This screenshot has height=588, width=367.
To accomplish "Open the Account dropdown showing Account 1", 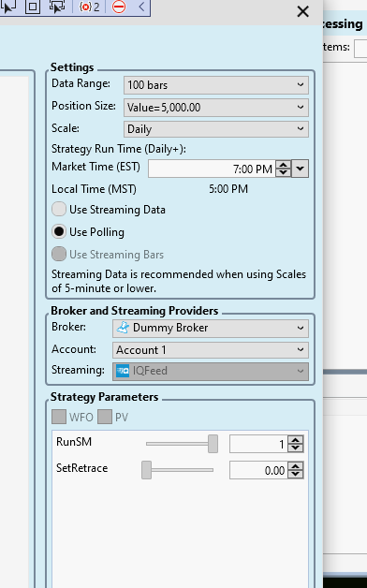I will tap(211, 350).
